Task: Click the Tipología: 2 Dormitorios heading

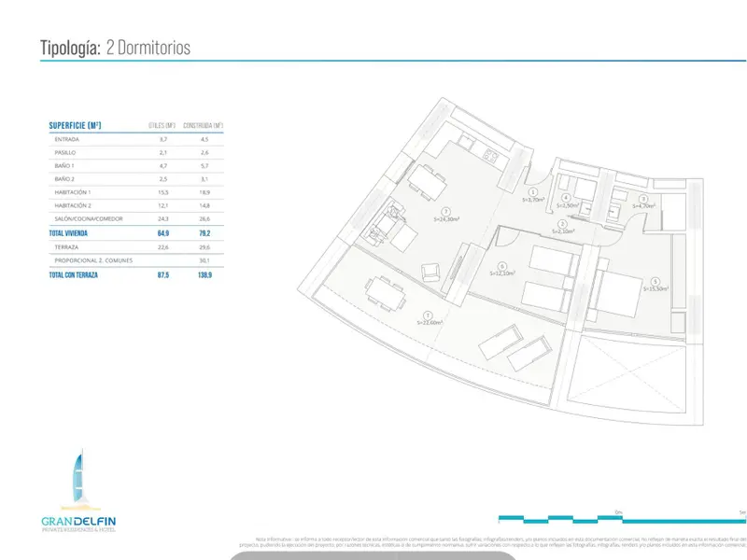Action: click(x=115, y=48)
